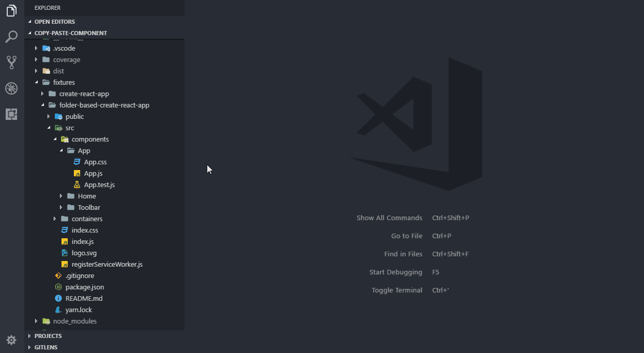The height and width of the screenshot is (353, 644).
Task: Expand the dist folder arrow
Action: coord(36,71)
